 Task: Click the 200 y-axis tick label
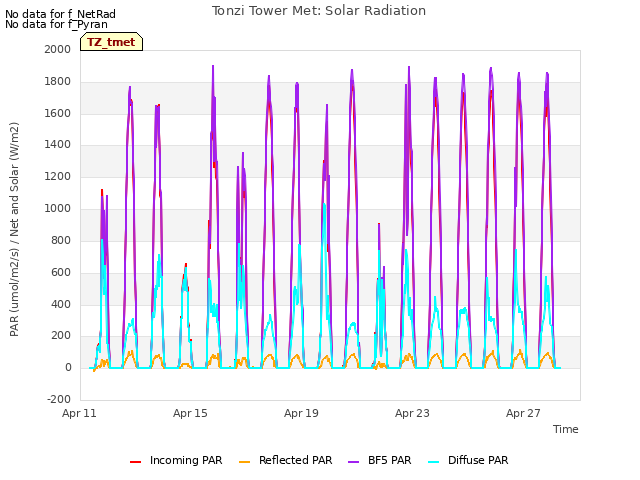pyautogui.click(x=61, y=336)
